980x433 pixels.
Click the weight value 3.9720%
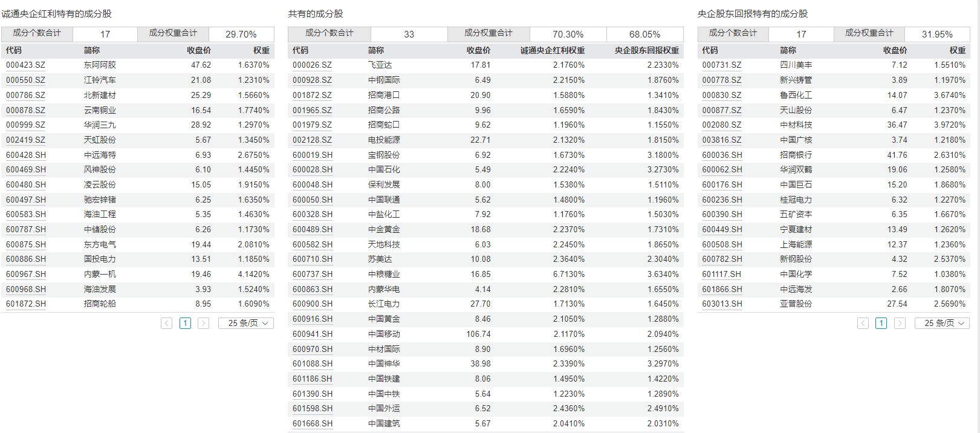point(950,125)
